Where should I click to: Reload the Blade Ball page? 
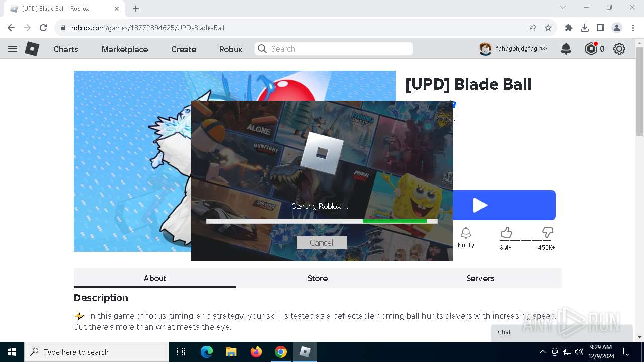point(43,28)
